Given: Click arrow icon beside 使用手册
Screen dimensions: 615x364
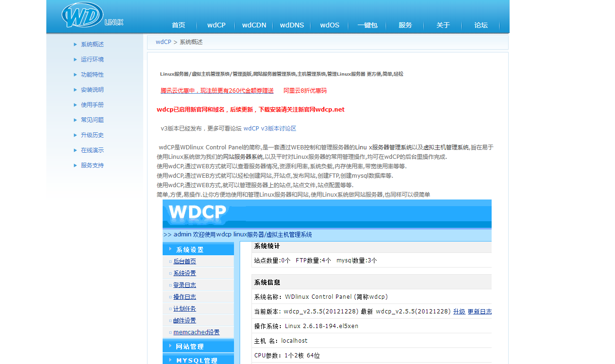Looking at the screenshot, I should click(75, 105).
